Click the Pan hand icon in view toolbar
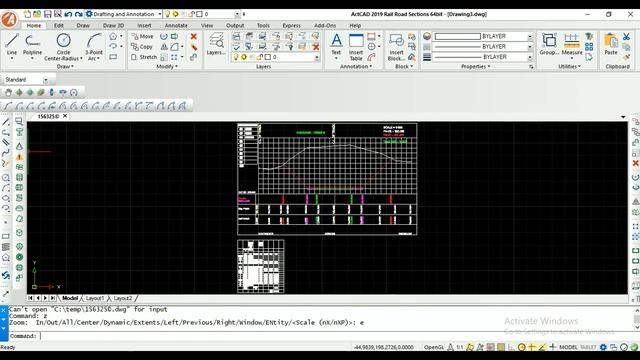The image size is (640, 360). [8, 93]
